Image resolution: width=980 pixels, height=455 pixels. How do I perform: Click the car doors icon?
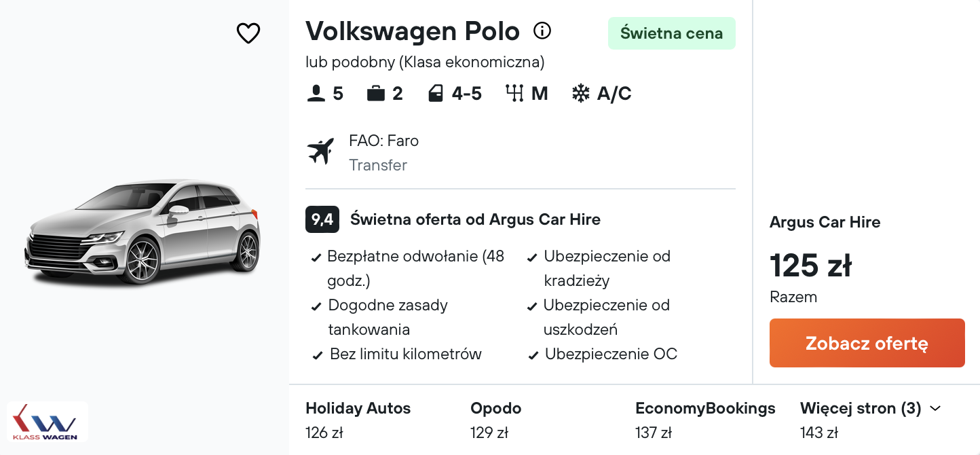(436, 94)
